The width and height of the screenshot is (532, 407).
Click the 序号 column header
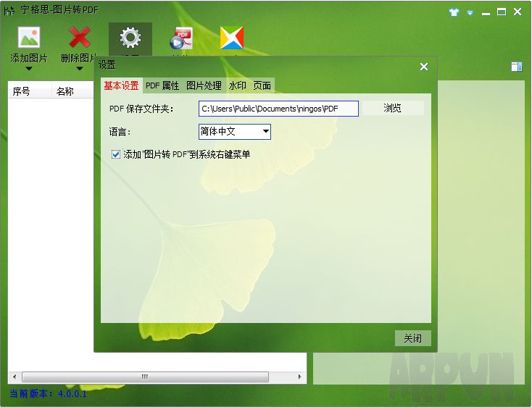(x=30, y=91)
